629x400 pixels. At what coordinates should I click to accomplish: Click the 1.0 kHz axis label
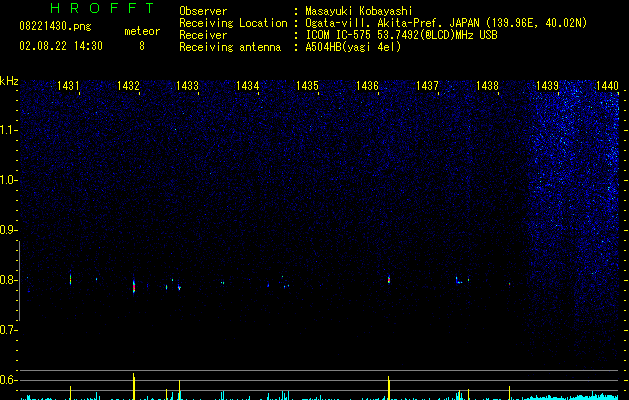point(8,180)
